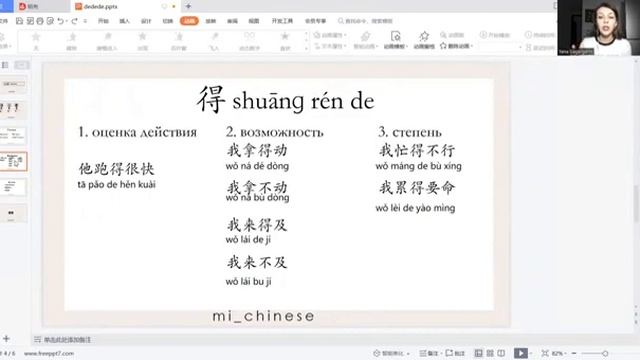Open the 动画模板 (Animation Template) icon

pos(395,36)
